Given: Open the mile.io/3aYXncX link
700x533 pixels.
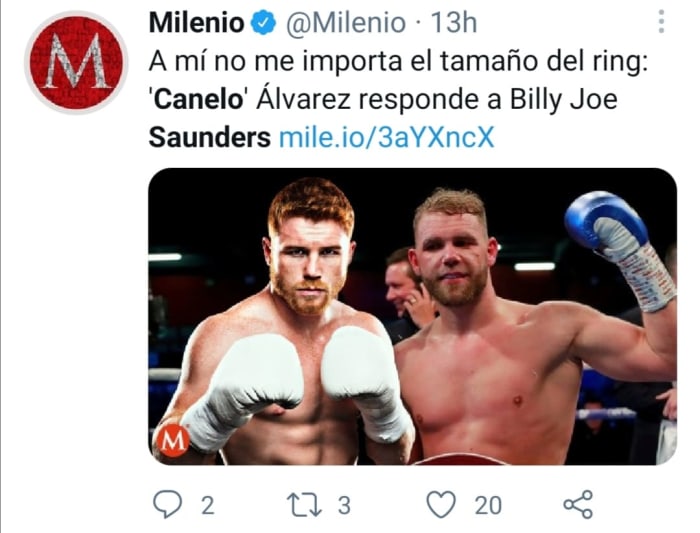Looking at the screenshot, I should coord(386,137).
